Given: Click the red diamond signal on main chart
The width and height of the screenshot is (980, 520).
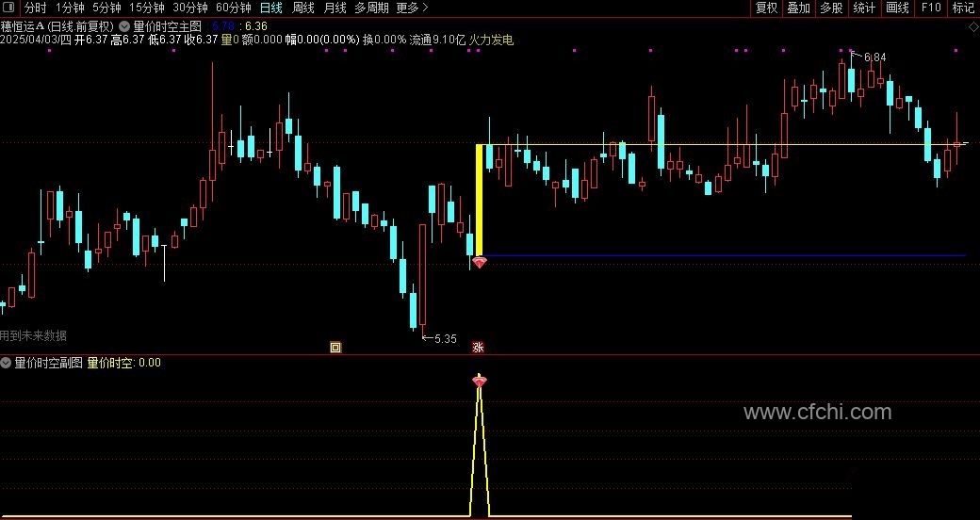Looking at the screenshot, I should coord(479,262).
